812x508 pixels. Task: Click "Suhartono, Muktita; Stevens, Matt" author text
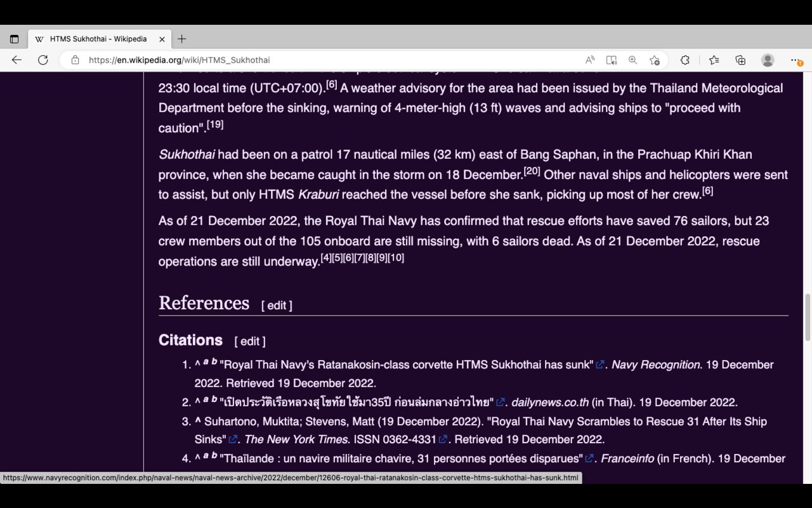[289, 421]
